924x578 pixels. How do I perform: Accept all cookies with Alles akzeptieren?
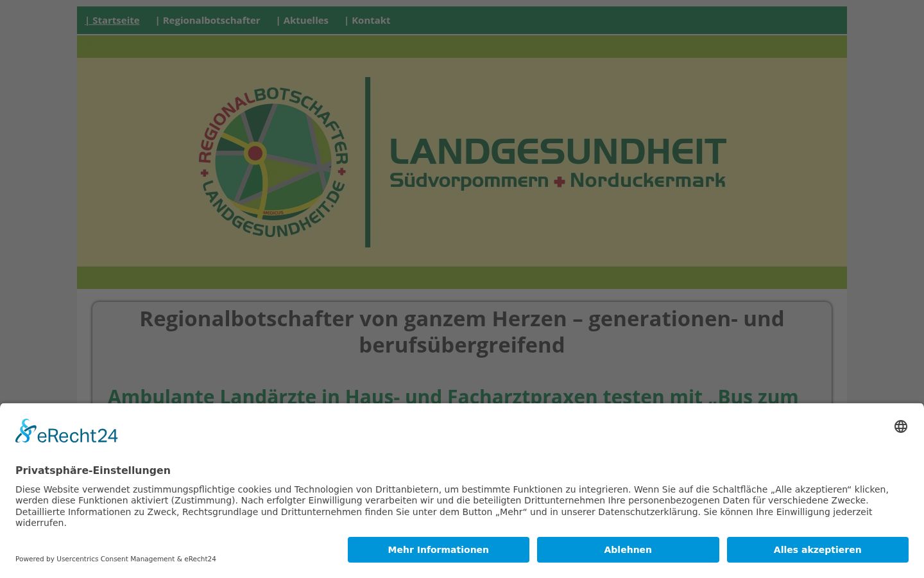pos(817,550)
